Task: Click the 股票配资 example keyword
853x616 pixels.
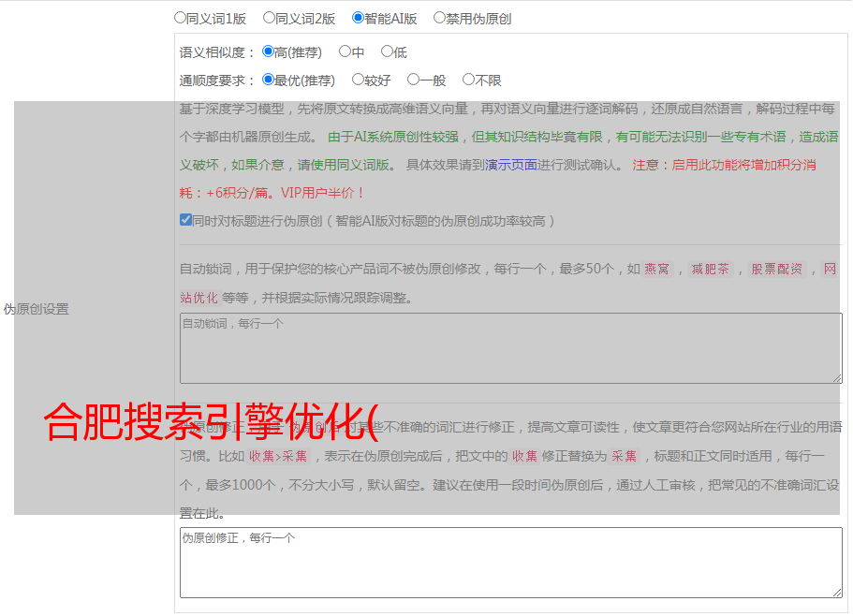Action: 777,269
